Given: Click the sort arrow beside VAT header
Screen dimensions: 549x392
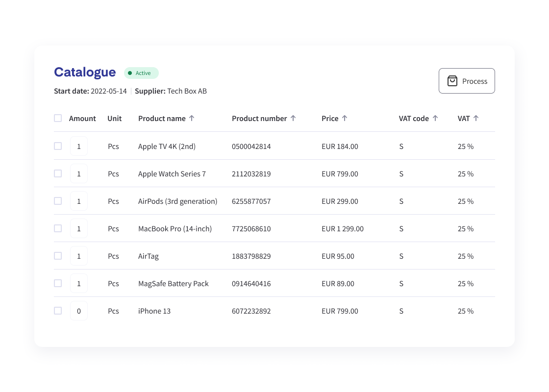Looking at the screenshot, I should coord(476,118).
